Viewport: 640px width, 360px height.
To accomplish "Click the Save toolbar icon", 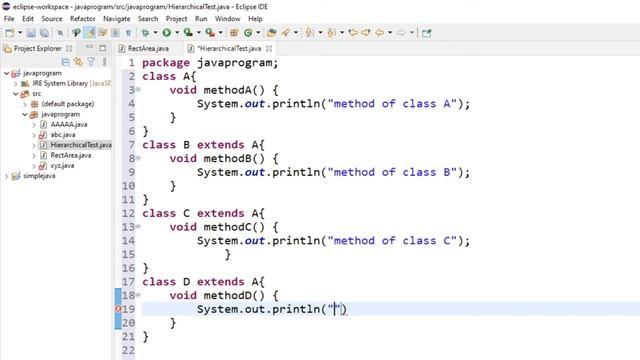I will (x=31, y=33).
